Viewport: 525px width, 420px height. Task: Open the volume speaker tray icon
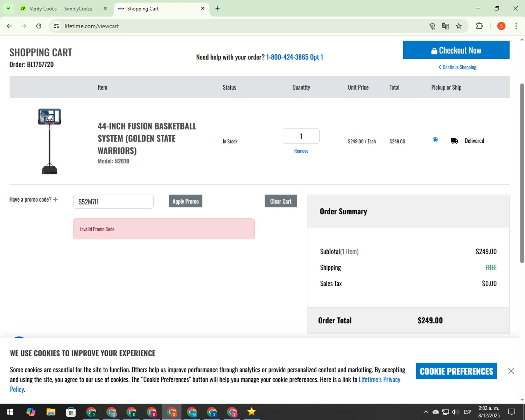click(x=455, y=412)
